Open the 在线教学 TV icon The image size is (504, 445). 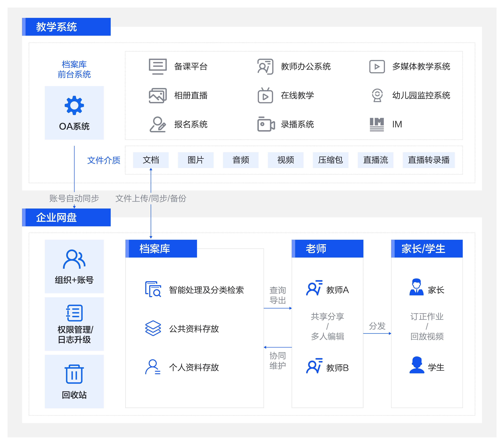[x=265, y=95]
